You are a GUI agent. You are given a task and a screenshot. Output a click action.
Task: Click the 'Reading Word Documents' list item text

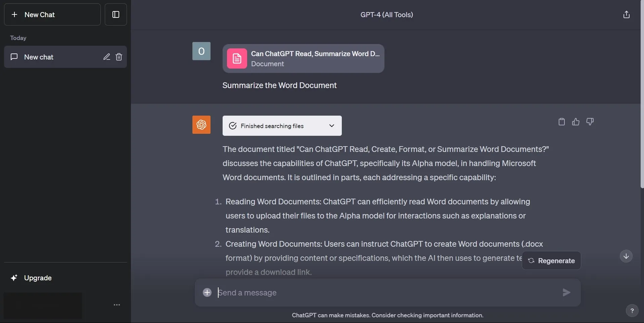click(x=378, y=215)
